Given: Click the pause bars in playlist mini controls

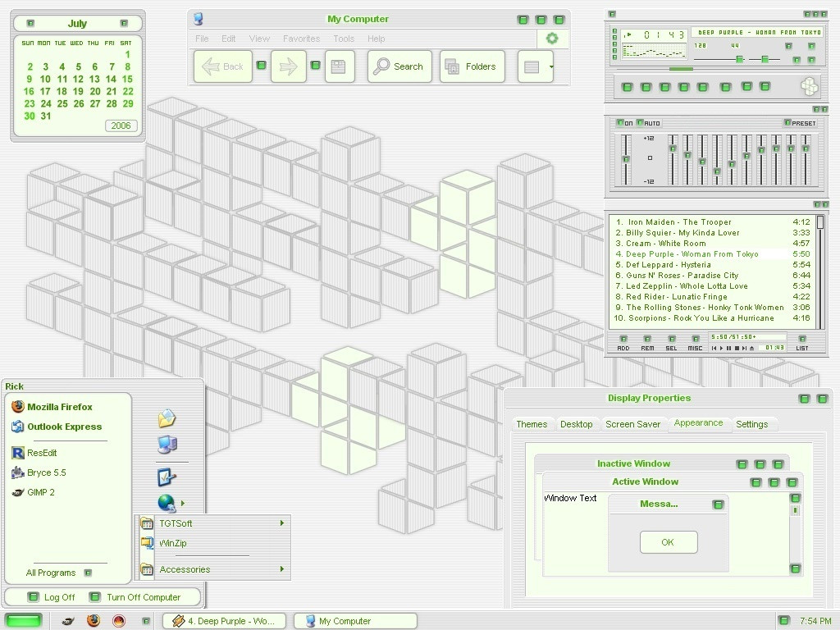Looking at the screenshot, I should [x=729, y=348].
